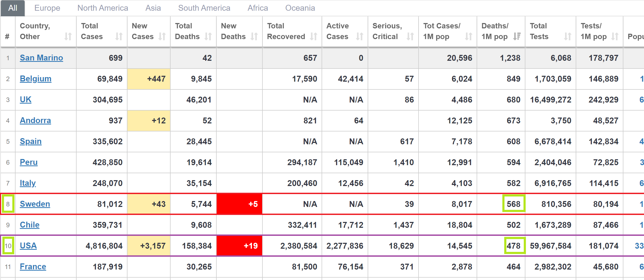The image size is (644, 280).
Task: Sort by New Deaths arrows icon
Action: (x=254, y=36)
